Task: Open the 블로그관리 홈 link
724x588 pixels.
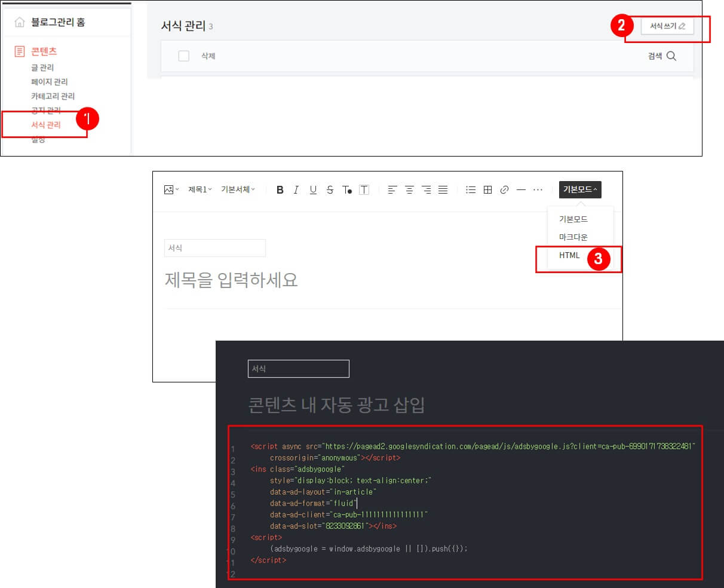Action: click(58, 22)
